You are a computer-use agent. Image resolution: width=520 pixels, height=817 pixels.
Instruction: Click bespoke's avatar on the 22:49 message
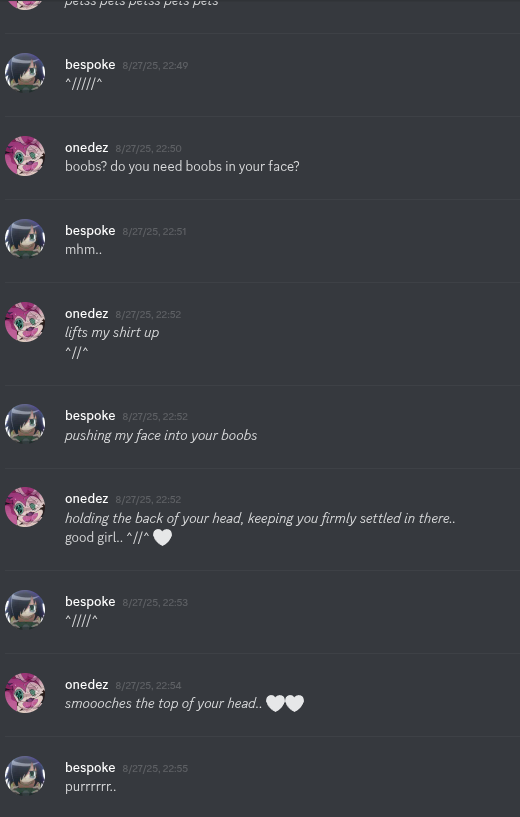click(25, 72)
